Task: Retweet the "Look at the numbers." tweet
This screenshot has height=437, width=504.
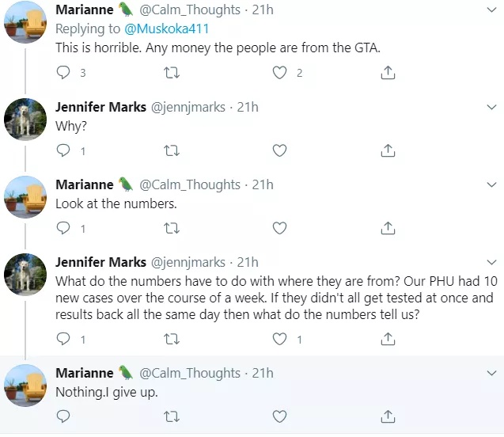Action: point(171,228)
